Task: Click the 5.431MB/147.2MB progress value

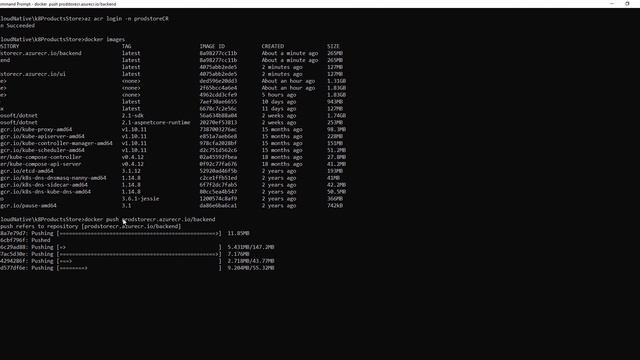Action: (251, 247)
